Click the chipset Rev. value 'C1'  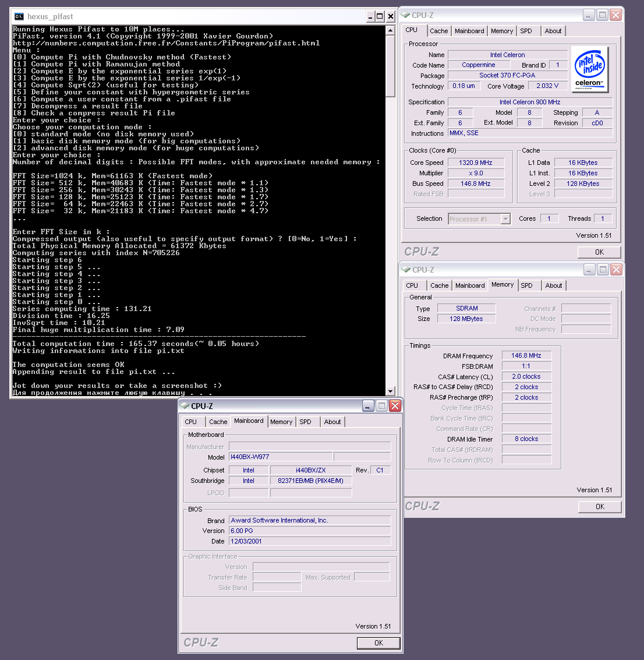pyautogui.click(x=380, y=470)
